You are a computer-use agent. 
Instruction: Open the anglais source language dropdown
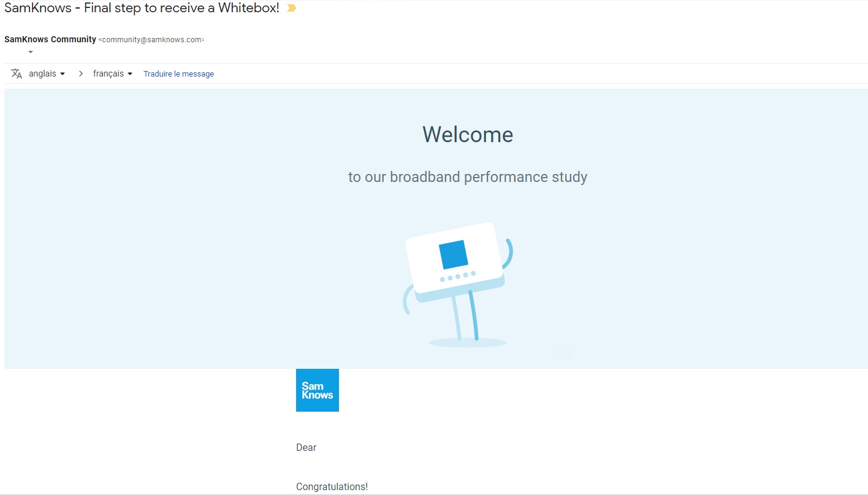click(x=47, y=74)
